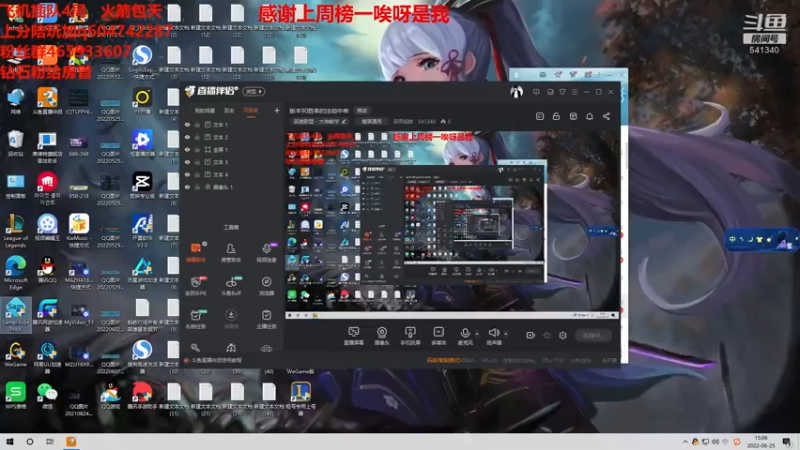The image size is (800, 450).
Task: Select the 文本 4 source row
Action: (231, 174)
